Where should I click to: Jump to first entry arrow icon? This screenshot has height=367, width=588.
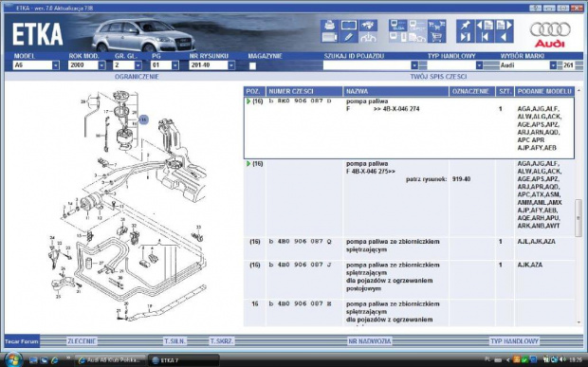click(485, 37)
